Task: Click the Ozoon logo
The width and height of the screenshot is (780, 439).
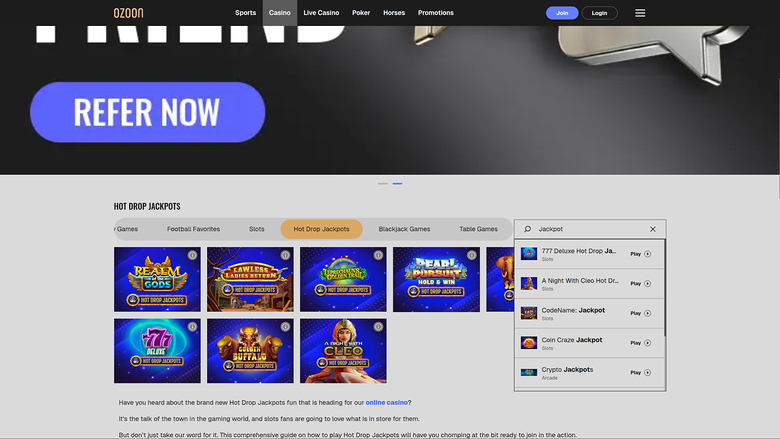Action: click(x=128, y=13)
